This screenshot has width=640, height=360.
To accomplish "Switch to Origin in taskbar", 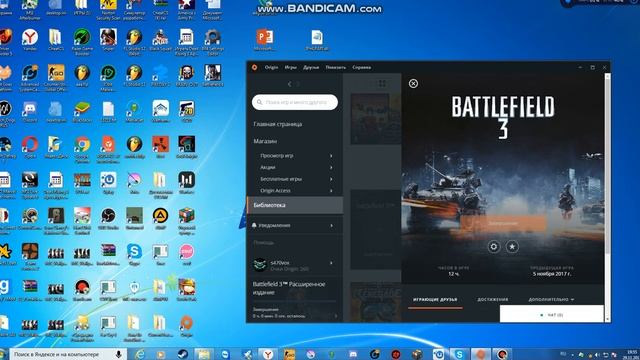I will tap(481, 354).
